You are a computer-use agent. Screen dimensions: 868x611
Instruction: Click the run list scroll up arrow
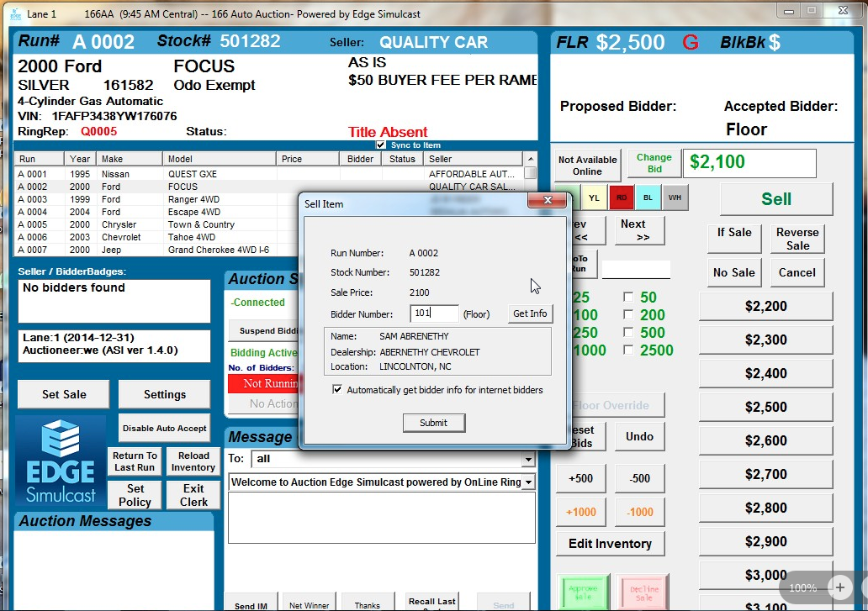(531, 159)
